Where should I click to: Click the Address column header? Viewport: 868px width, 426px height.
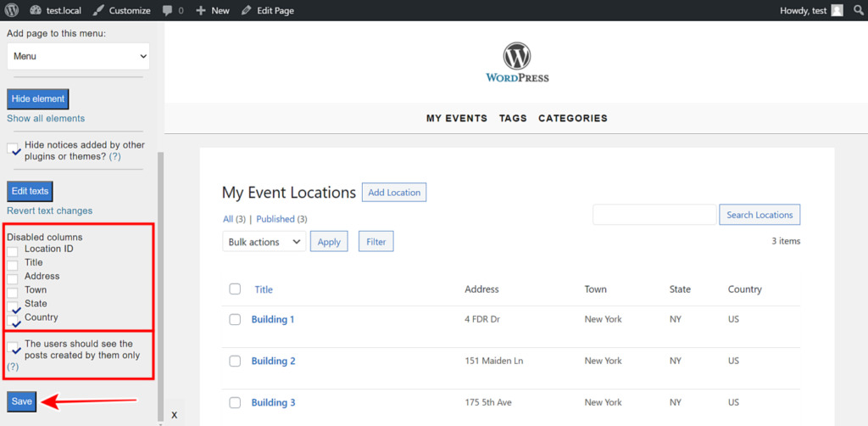[x=481, y=289]
